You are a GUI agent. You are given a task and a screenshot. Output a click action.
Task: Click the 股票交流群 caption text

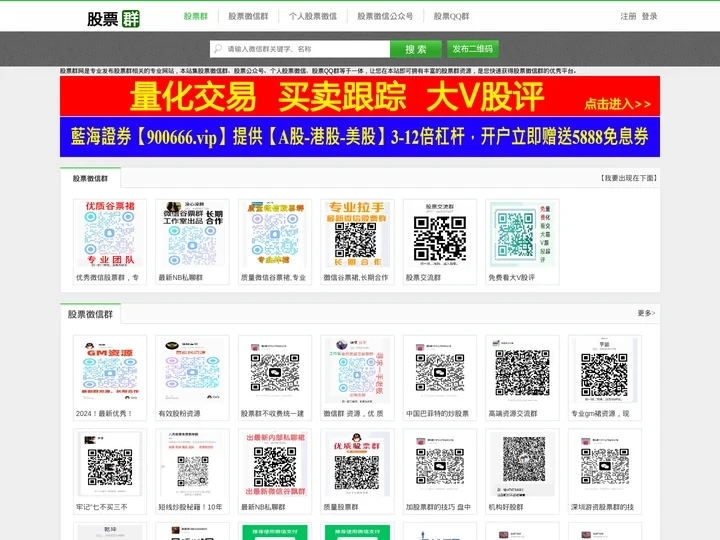coord(423,278)
